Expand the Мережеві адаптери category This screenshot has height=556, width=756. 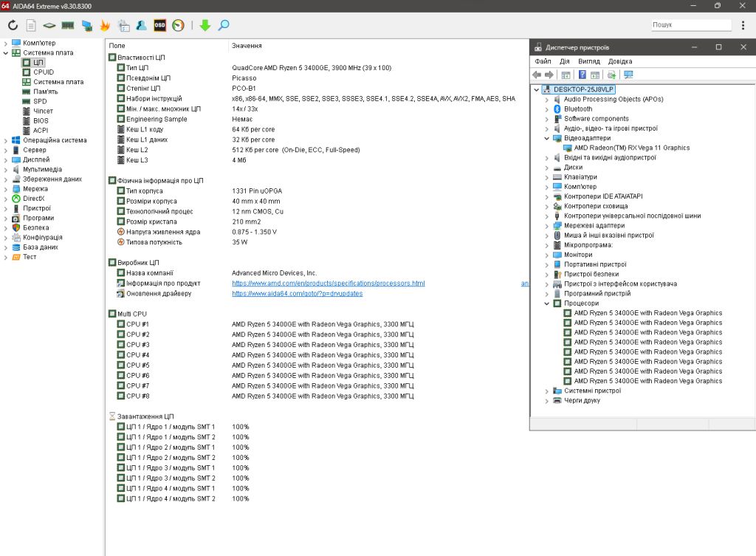click(x=547, y=226)
